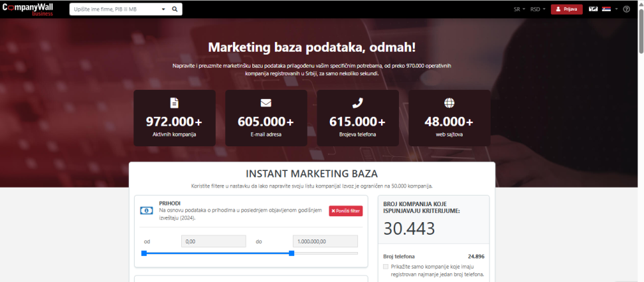Click the world map icon in header
Image resolution: width=644 pixels, height=282 pixels.
(593, 9)
